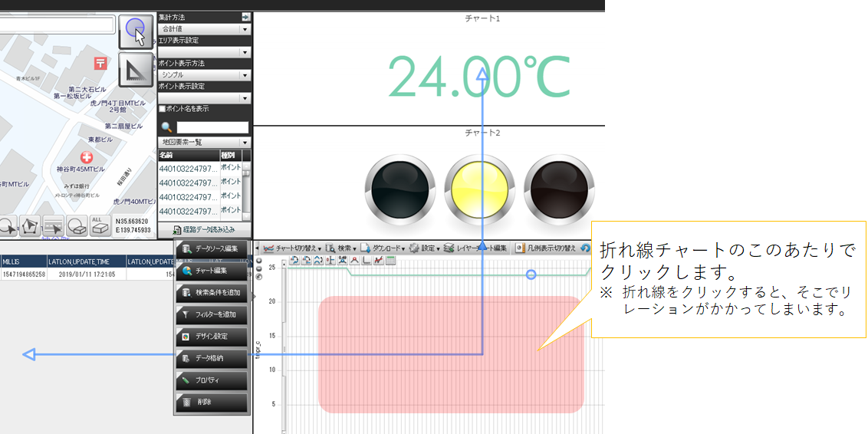The width and height of the screenshot is (868, 434).
Task: Open the ダウンロード dropdown
Action: (x=383, y=248)
